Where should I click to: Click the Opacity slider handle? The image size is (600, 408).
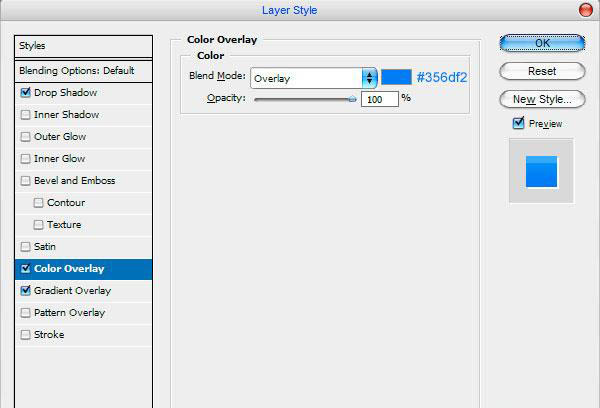tap(352, 99)
